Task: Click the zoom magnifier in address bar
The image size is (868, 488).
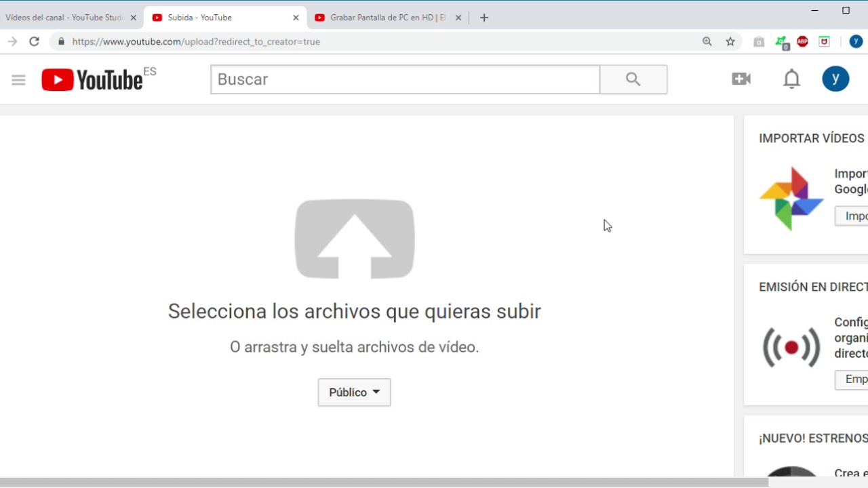Action: pos(707,41)
